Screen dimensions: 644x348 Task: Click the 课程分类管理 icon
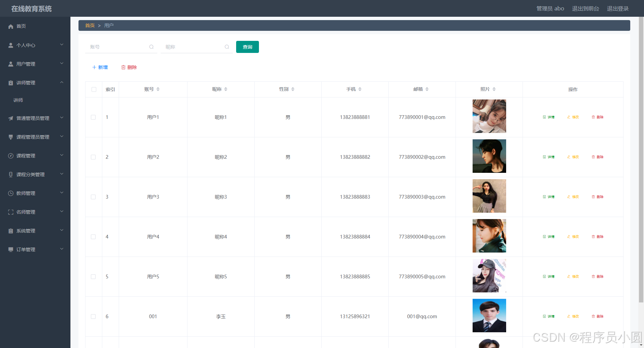11,175
